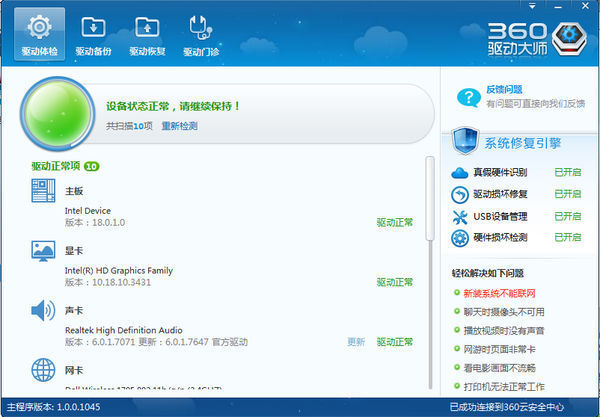Click the USB设备管理 tools icon
The width and height of the screenshot is (600, 417).
pos(460,217)
